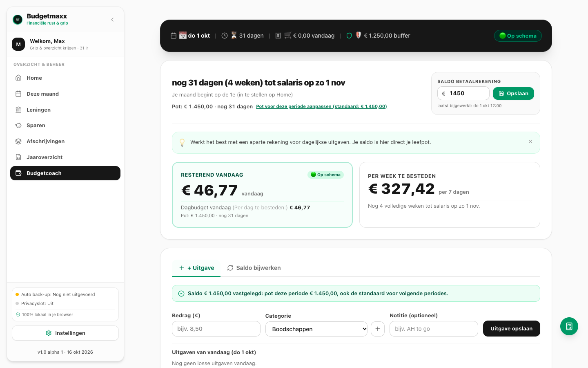Click the Budgetcoach wallet icon

(18, 173)
